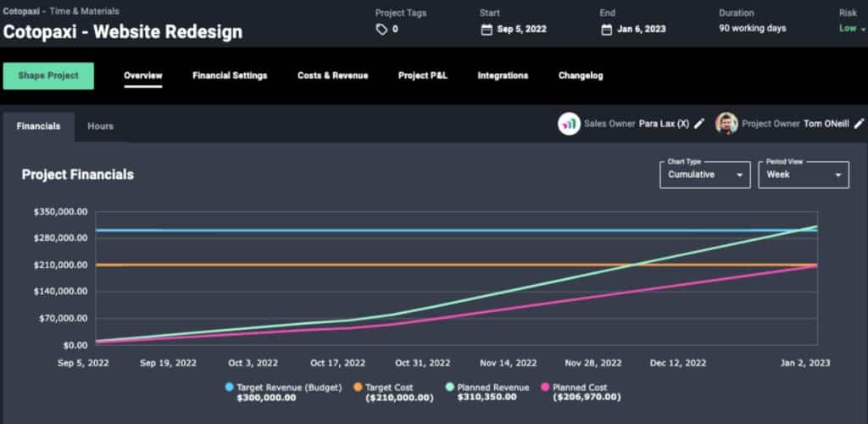868x424 pixels.
Task: Select the Financials tab
Action: click(x=38, y=126)
